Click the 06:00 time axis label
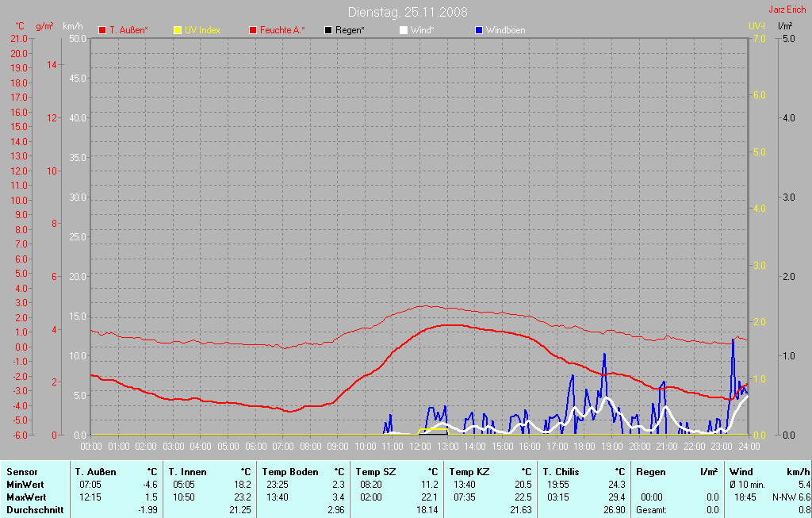Image resolution: width=812 pixels, height=518 pixels. 255,446
